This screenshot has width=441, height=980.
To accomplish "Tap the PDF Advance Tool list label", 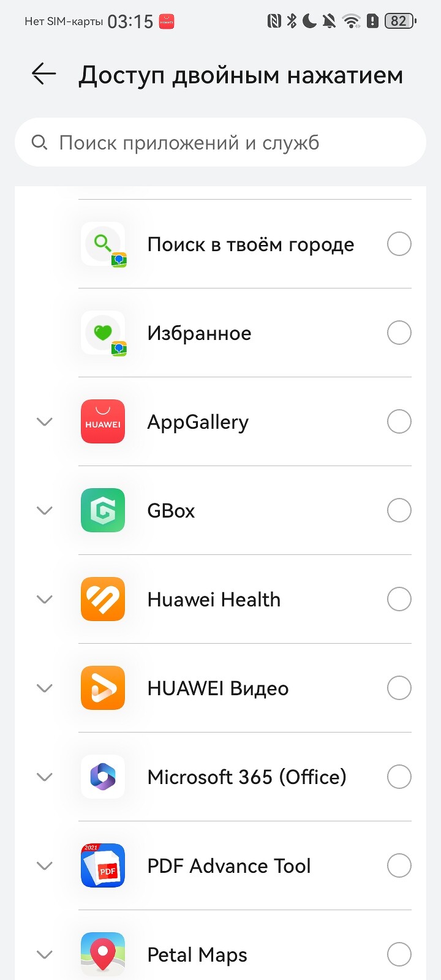I will click(x=229, y=866).
